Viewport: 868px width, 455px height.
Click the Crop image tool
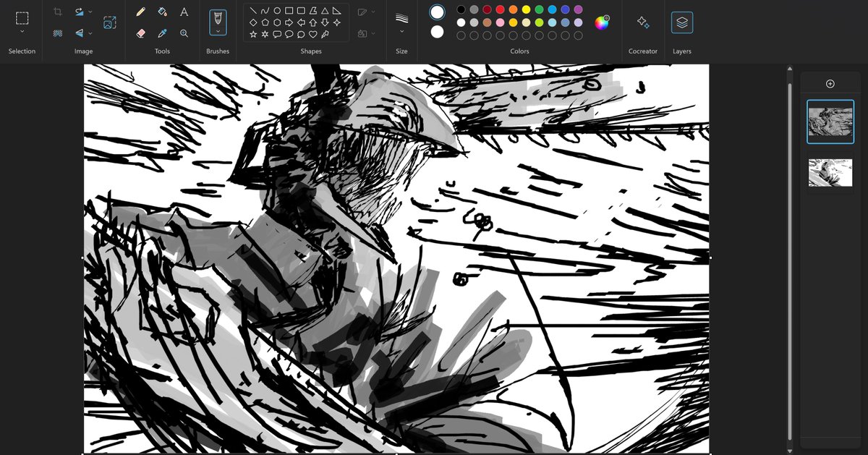[58, 12]
